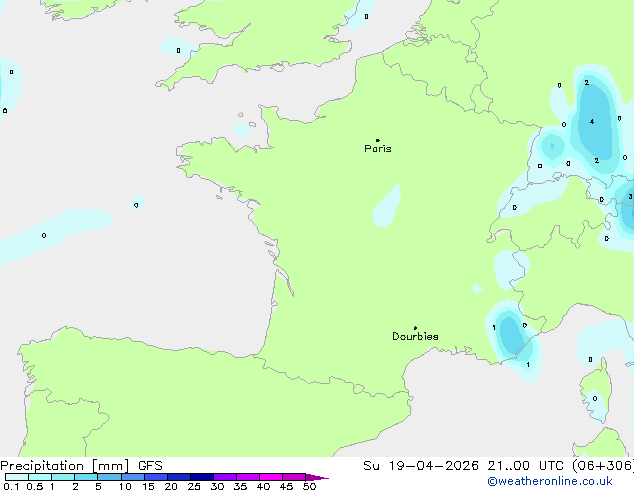Viewport: 634px width, 490px height.
Task: Click the '30' legend scale value
Action: (x=217, y=486)
